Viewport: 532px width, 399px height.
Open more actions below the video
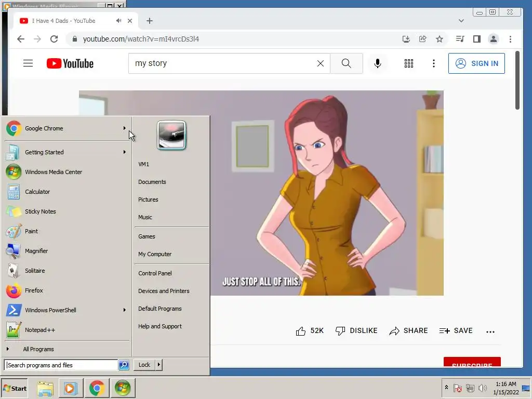click(490, 332)
